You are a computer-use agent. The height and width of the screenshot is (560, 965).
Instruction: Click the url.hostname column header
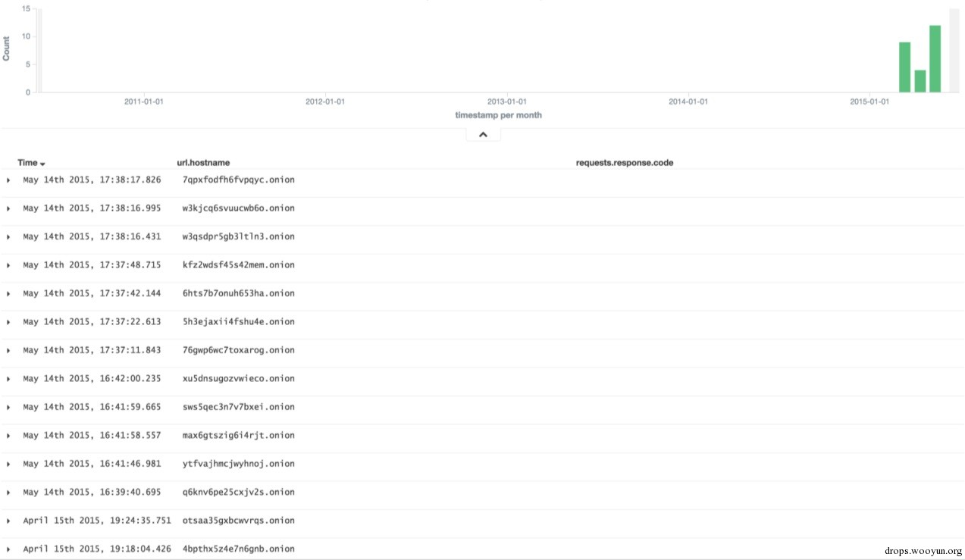pos(202,163)
